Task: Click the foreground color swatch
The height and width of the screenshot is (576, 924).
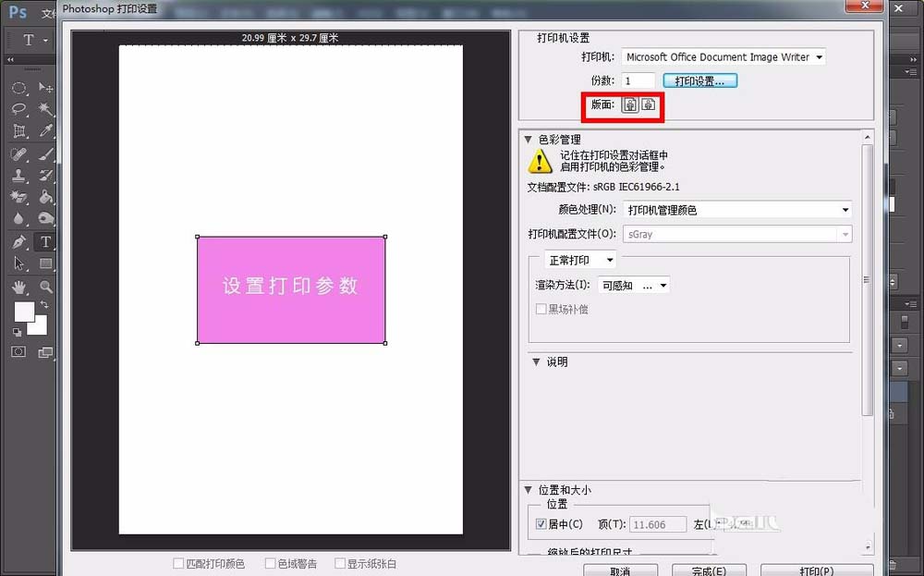Action: pyautogui.click(x=24, y=312)
